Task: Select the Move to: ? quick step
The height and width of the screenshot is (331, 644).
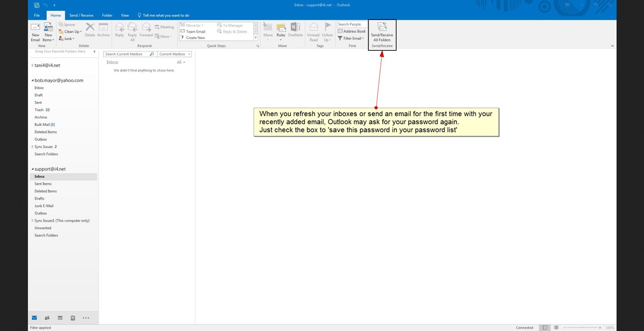Action: [x=192, y=25]
